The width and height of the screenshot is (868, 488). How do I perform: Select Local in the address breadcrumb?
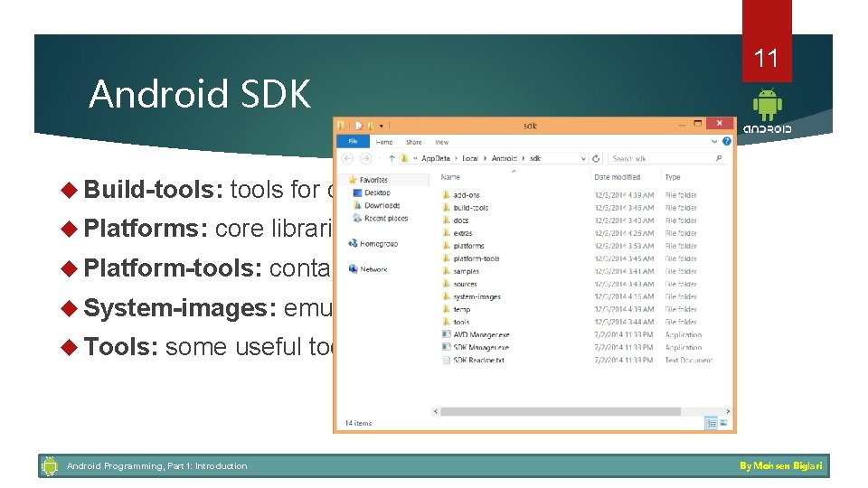pyautogui.click(x=470, y=158)
